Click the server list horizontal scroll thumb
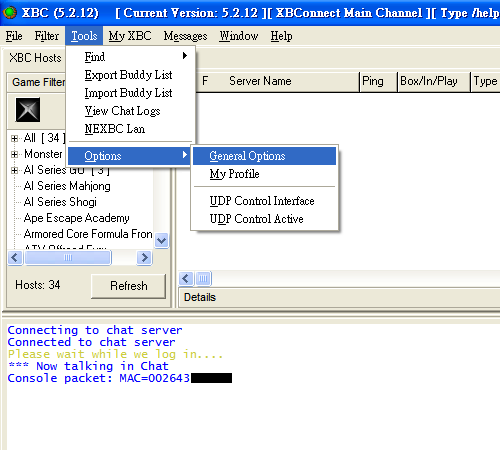This screenshot has height=450, width=500. coord(203,279)
